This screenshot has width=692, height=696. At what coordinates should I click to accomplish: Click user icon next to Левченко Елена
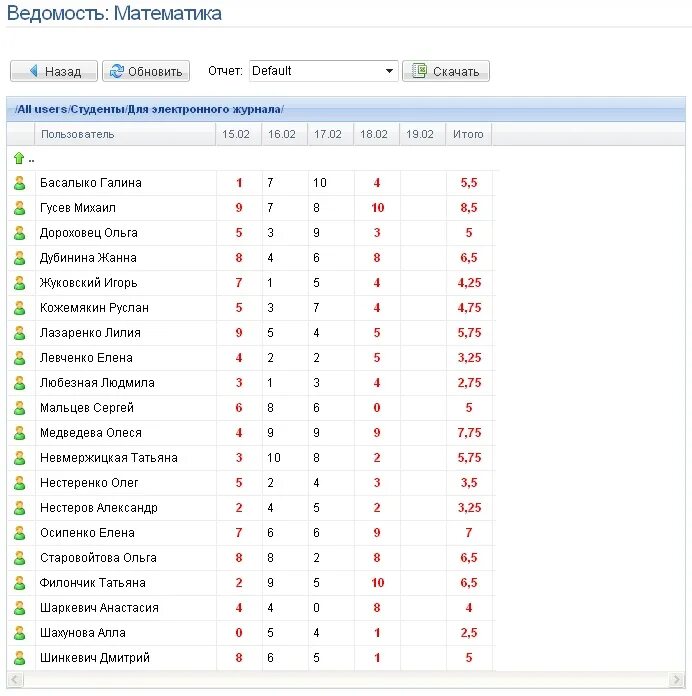click(x=20, y=358)
